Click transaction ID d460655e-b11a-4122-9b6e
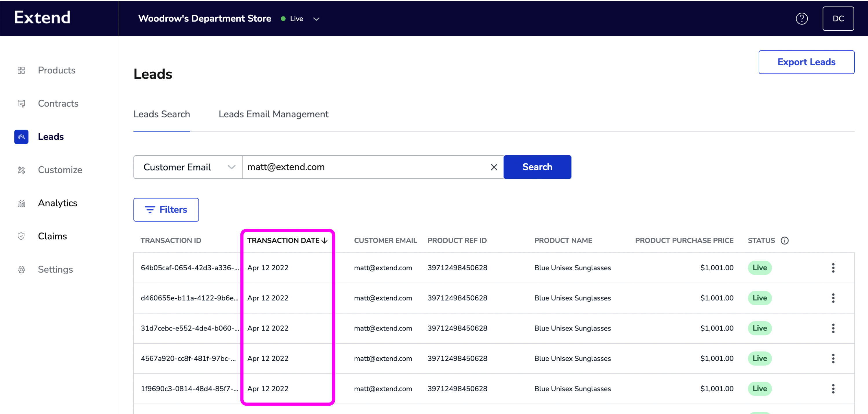 pyautogui.click(x=190, y=298)
